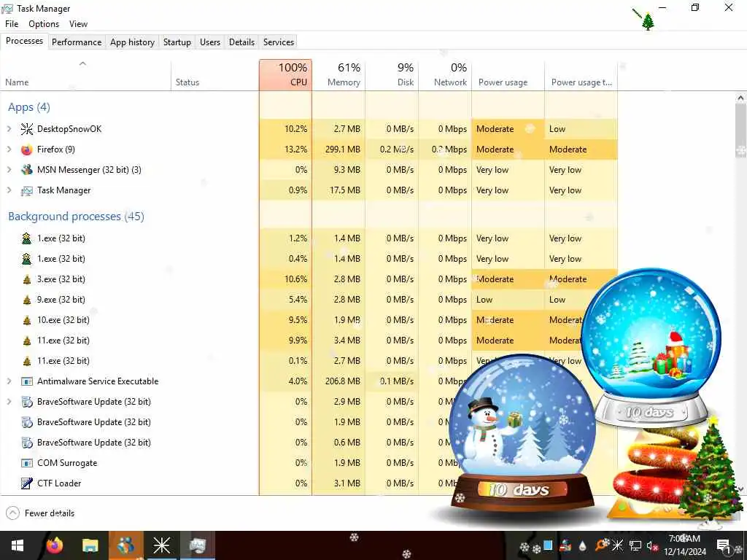Screen dimensions: 747x560
Task: Click the Firefox icon in the Apps list
Action: (27, 149)
